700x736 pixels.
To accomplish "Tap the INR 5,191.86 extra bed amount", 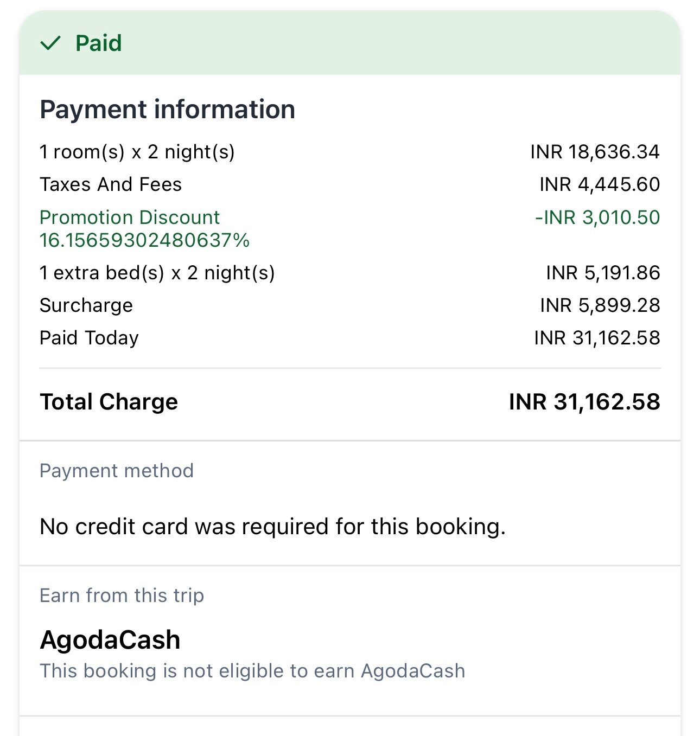I will pyautogui.click(x=603, y=273).
